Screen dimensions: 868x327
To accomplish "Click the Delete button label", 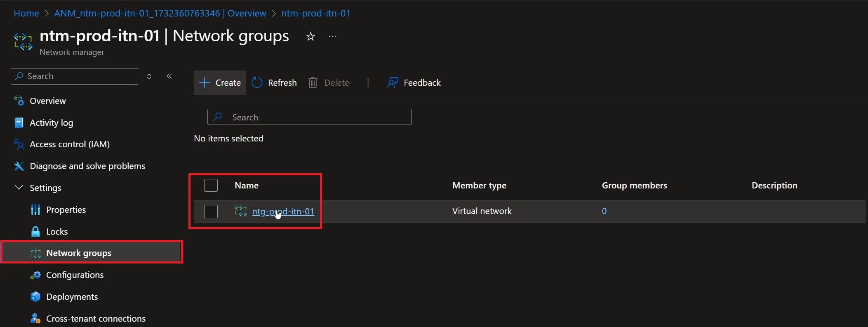I will (x=337, y=83).
